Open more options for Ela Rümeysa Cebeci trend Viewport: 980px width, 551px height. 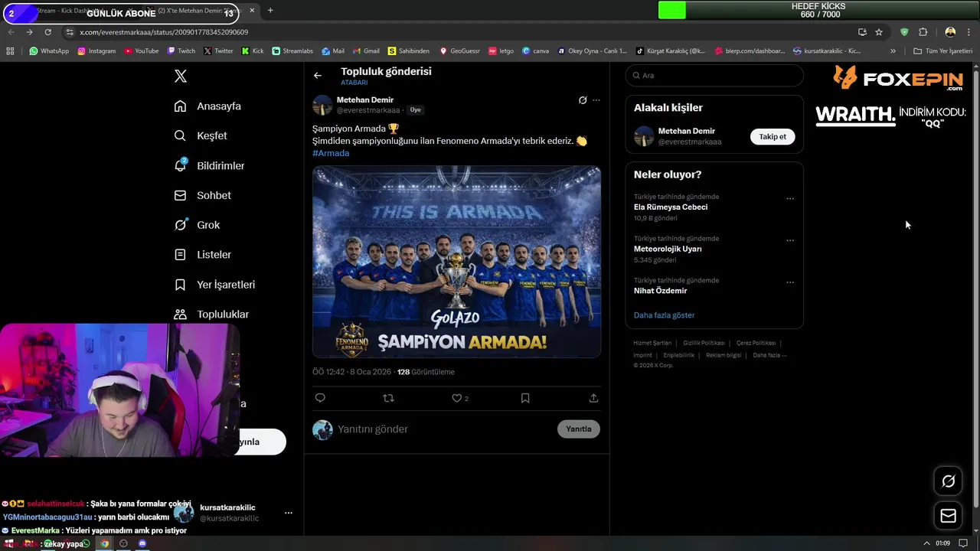(x=790, y=199)
